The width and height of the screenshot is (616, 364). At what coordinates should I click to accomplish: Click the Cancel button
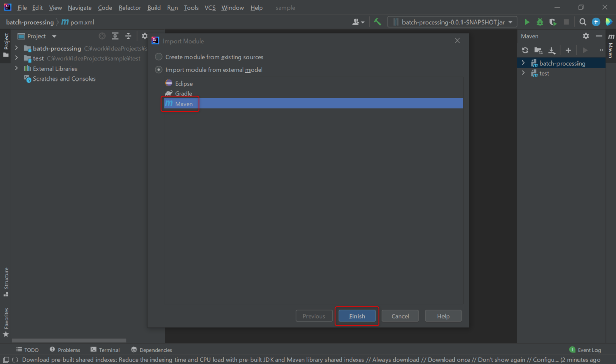point(400,316)
